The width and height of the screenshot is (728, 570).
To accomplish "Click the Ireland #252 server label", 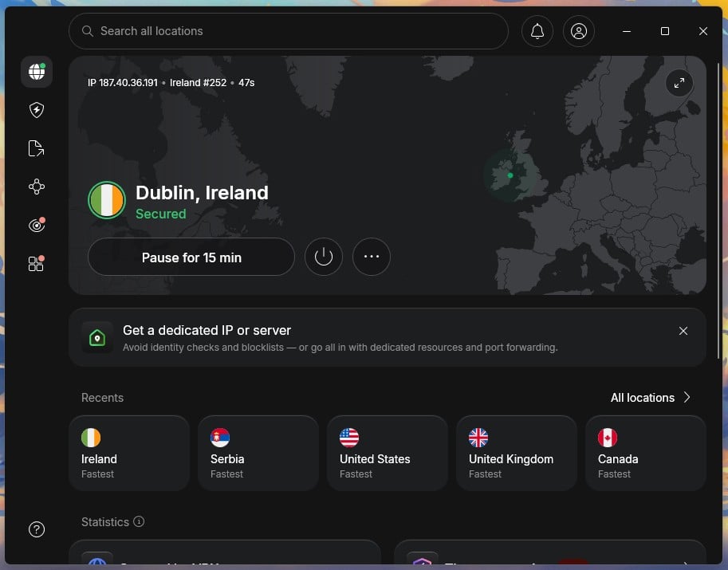I will click(x=198, y=83).
